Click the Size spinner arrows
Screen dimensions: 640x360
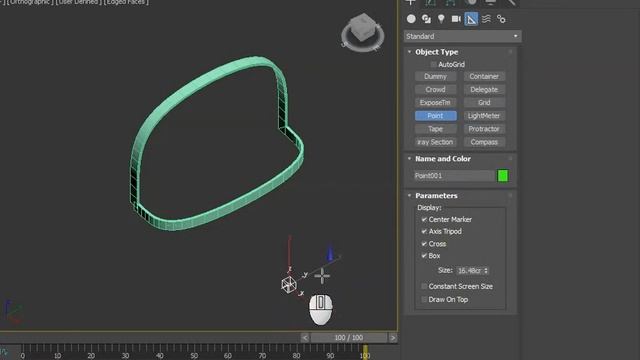[486, 271]
